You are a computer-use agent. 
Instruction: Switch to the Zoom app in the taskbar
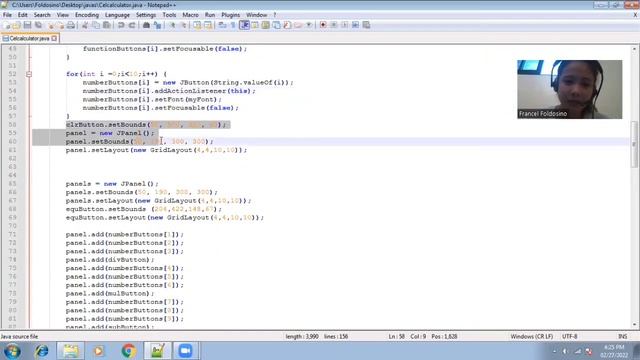coord(185,351)
